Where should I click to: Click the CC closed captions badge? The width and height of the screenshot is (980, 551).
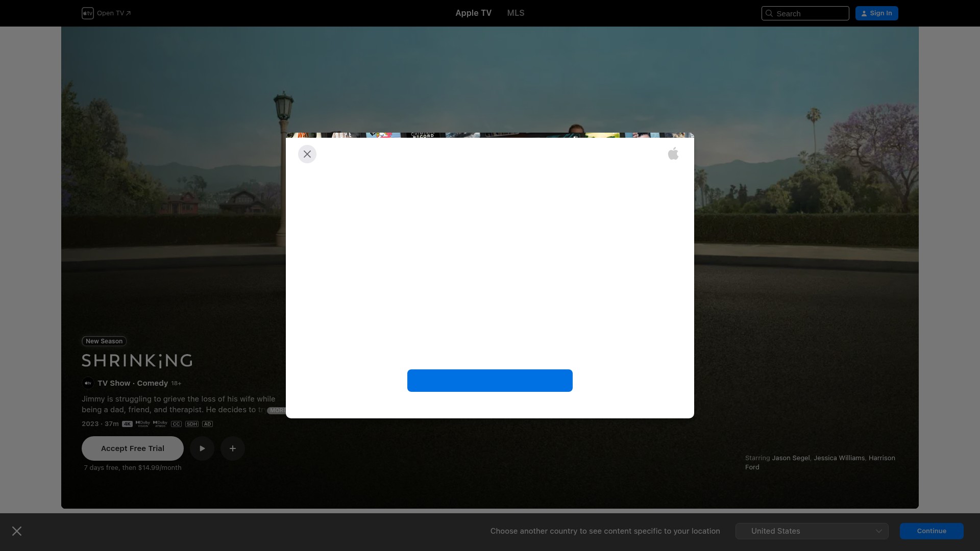click(x=176, y=424)
